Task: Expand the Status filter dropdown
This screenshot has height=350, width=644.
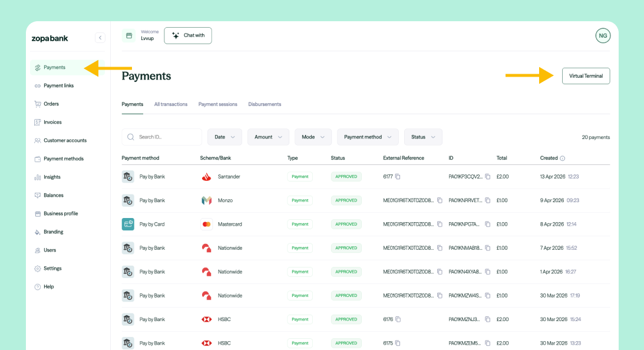Action: (423, 137)
